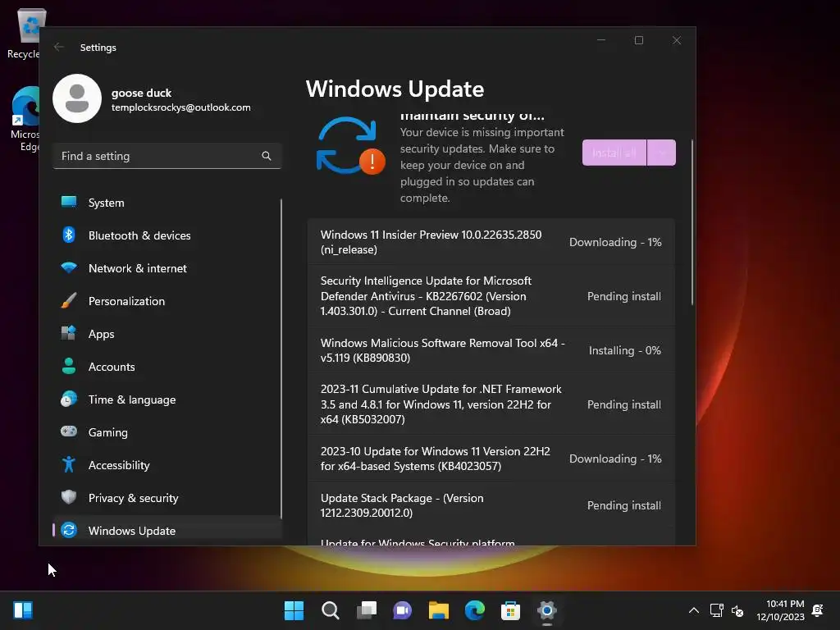Image resolution: width=840 pixels, height=630 pixels.
Task: Open Personalization settings
Action: click(167, 301)
